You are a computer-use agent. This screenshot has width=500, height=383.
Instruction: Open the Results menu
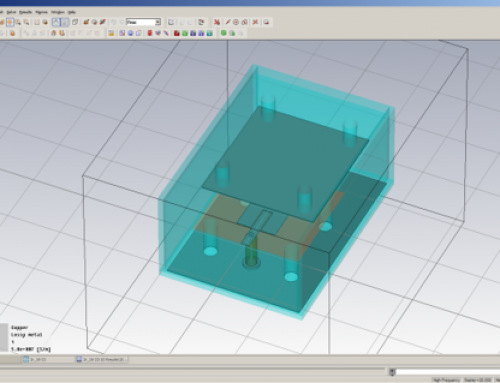tap(25, 12)
